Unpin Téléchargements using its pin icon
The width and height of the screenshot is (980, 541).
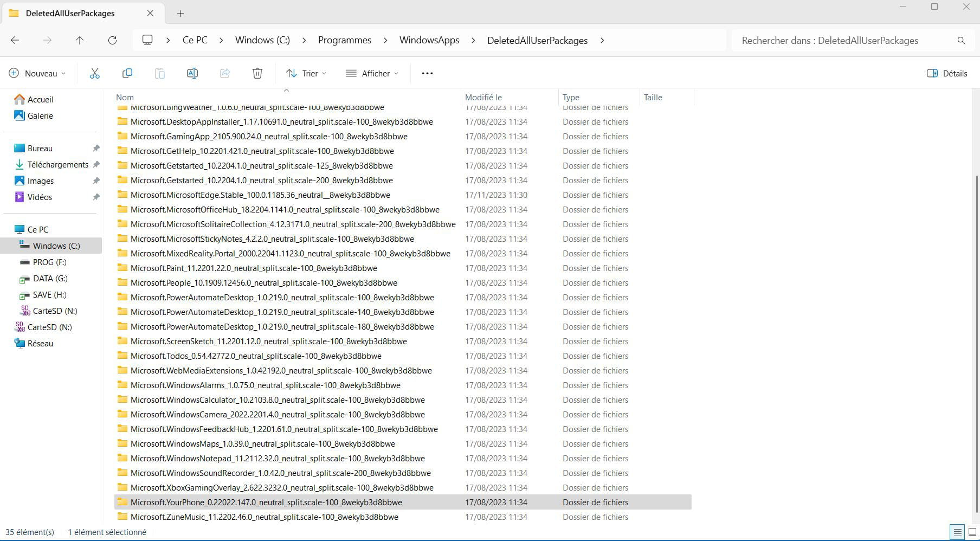pos(96,164)
